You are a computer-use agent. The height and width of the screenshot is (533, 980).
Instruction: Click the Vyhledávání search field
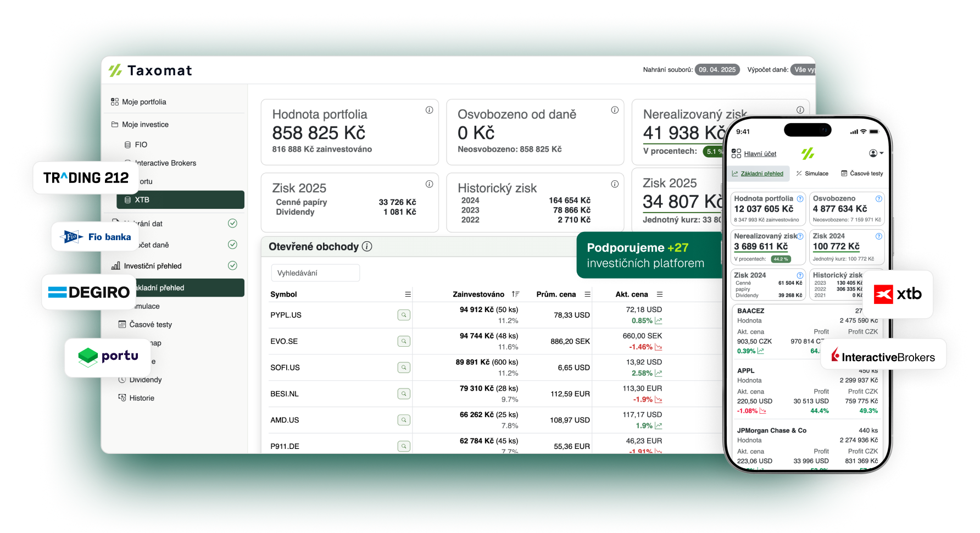315,273
